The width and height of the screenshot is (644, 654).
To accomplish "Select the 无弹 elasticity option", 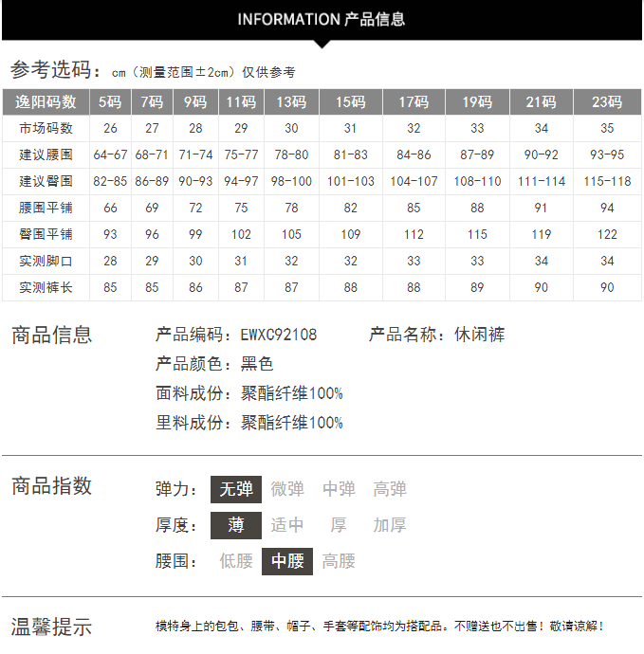I will (236, 489).
